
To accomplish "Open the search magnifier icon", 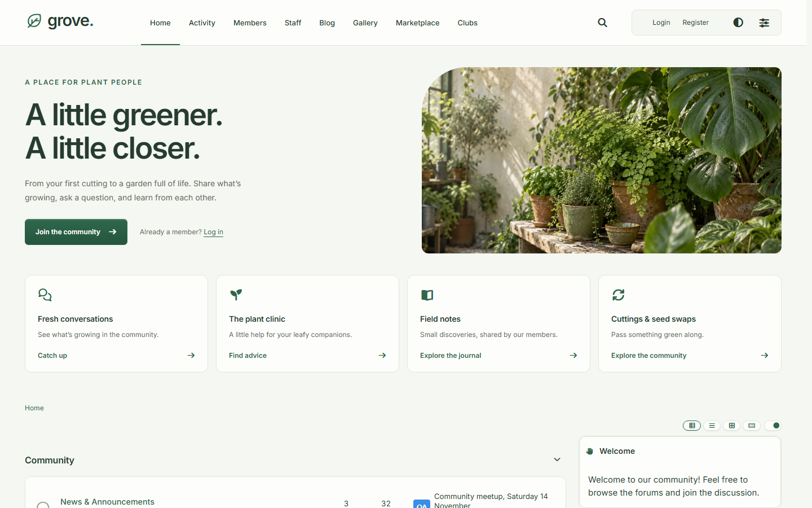I will point(602,23).
